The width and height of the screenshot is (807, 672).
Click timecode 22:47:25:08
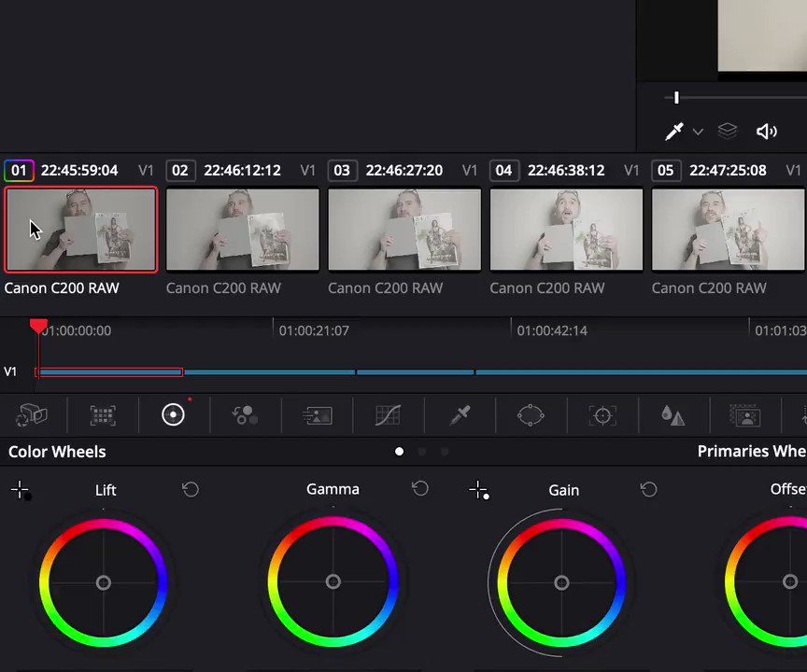[x=728, y=170]
